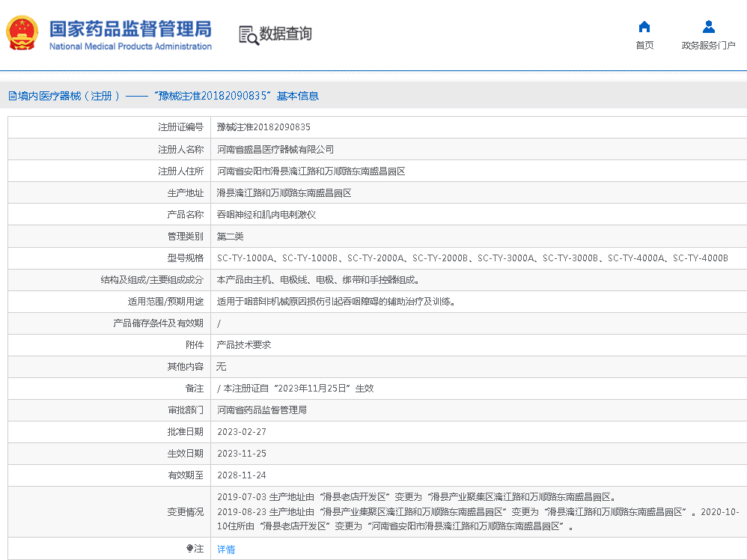Click the 产品技术要求 attachment cell

[x=243, y=344]
